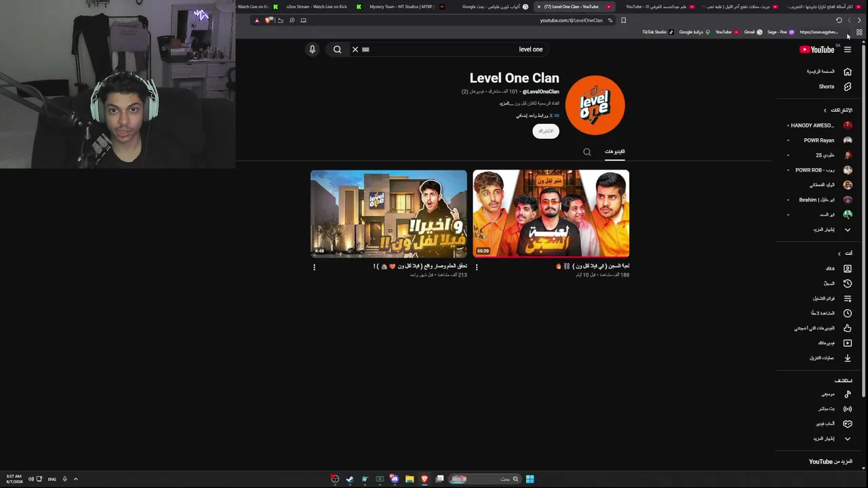Subscribe to Level One Clan channel
Image resolution: width=868 pixels, height=488 pixels.
click(546, 131)
